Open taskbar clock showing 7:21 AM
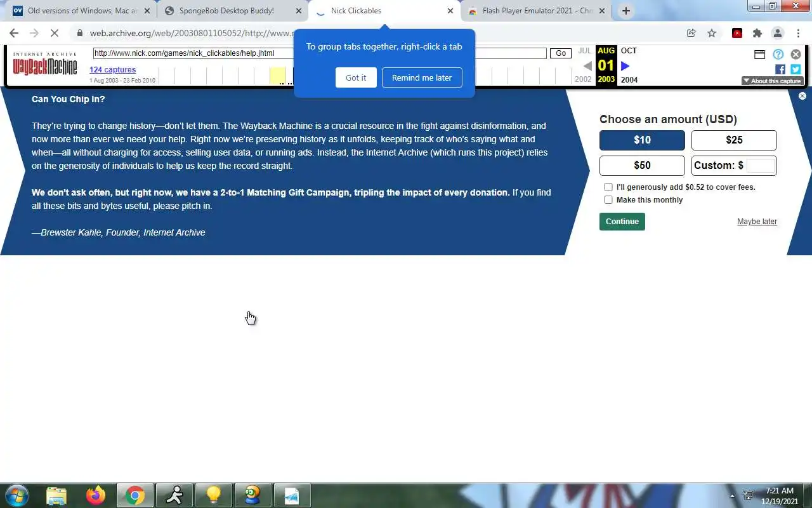 (x=780, y=496)
